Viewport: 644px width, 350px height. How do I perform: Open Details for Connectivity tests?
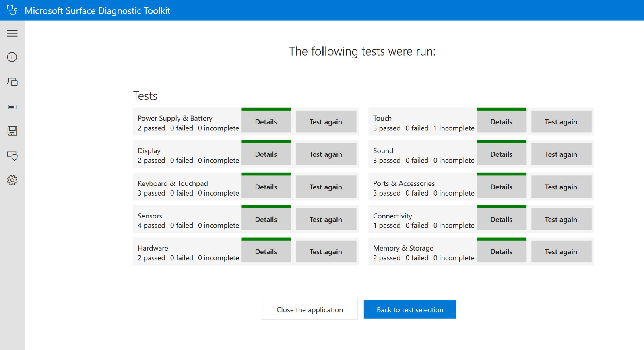click(502, 220)
